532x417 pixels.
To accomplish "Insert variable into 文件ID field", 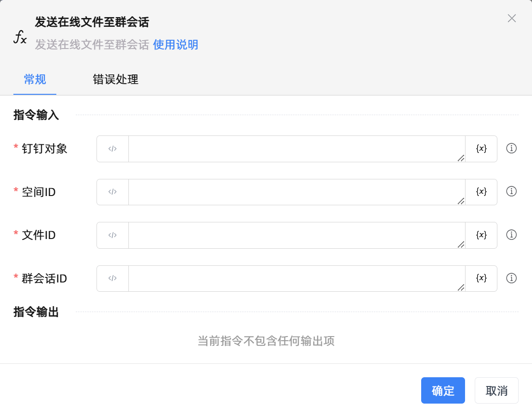I will (x=481, y=235).
